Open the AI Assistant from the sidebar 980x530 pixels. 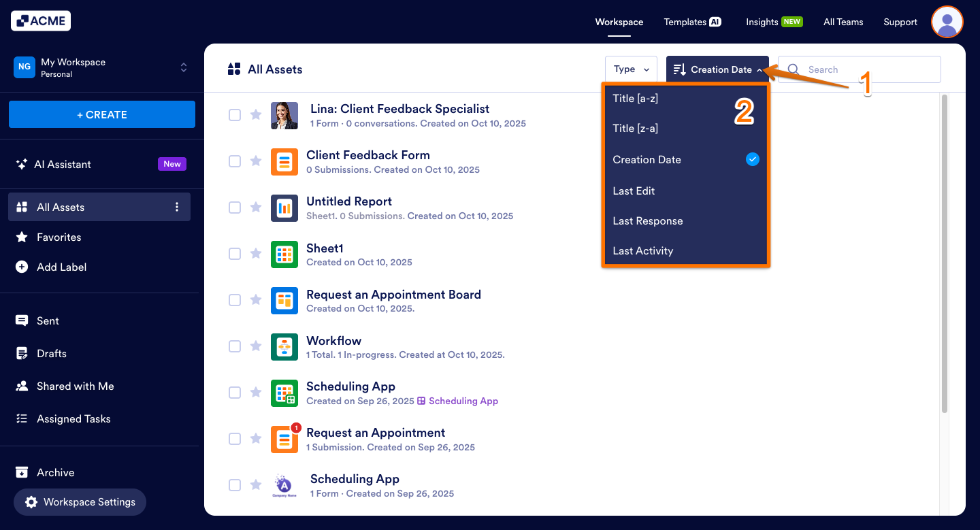[x=23, y=164]
